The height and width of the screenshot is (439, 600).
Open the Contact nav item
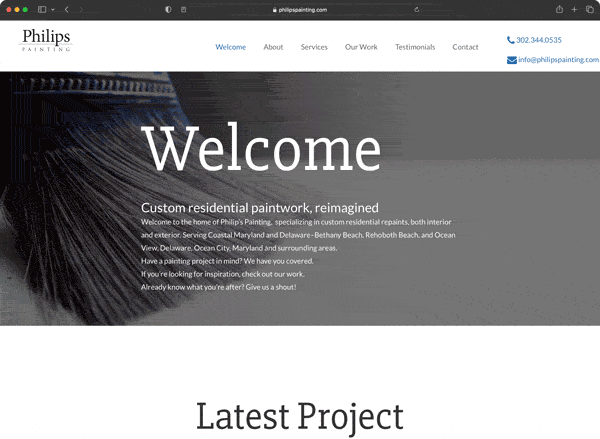coord(465,47)
